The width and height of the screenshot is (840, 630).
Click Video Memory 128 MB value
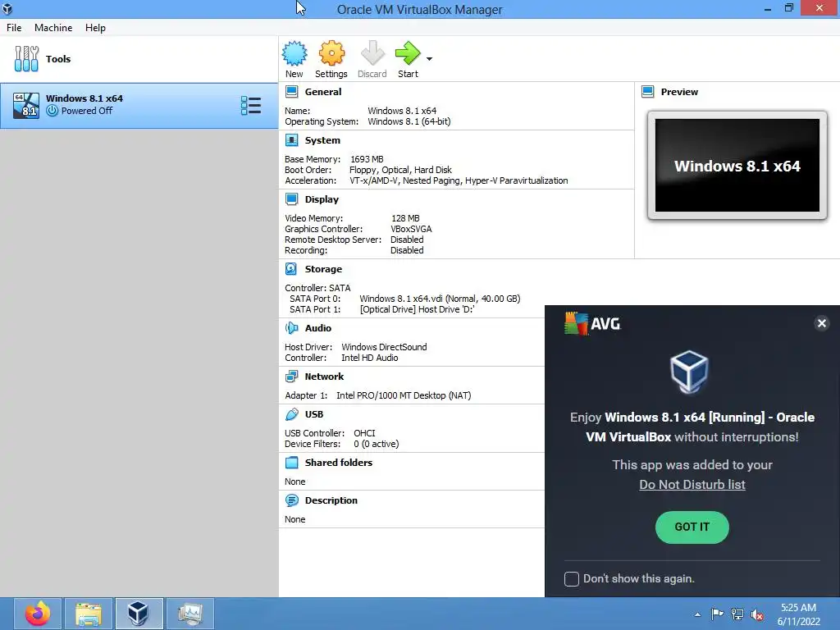[x=405, y=218]
